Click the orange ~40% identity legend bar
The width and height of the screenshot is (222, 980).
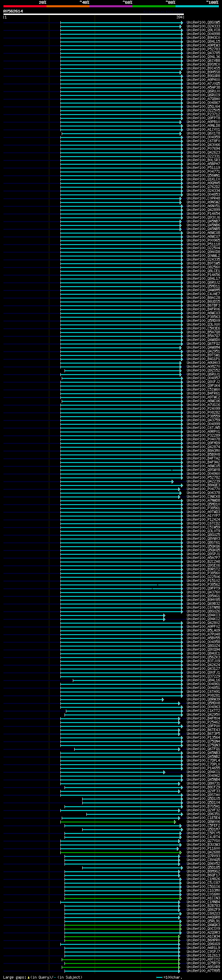pyautogui.click(x=68, y=6)
